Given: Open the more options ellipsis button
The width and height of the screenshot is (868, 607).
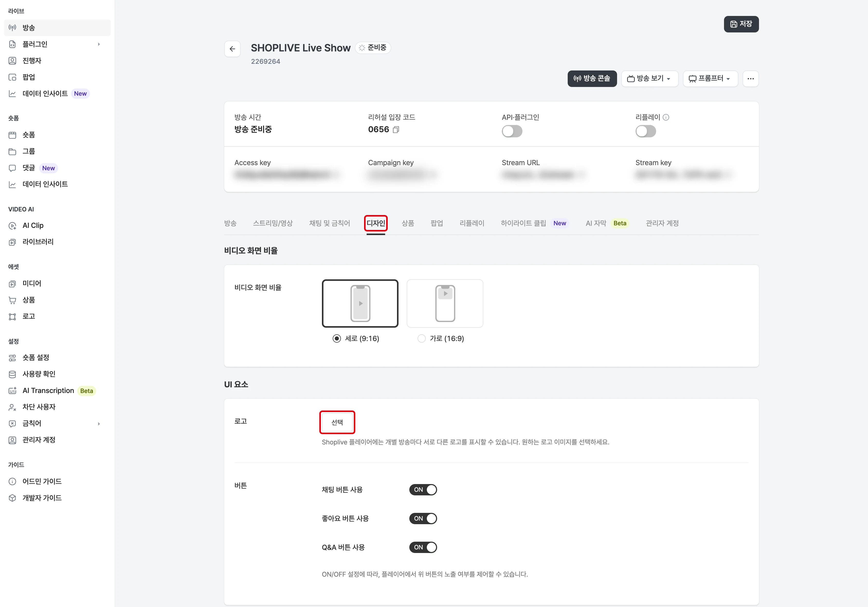Looking at the screenshot, I should (x=751, y=79).
